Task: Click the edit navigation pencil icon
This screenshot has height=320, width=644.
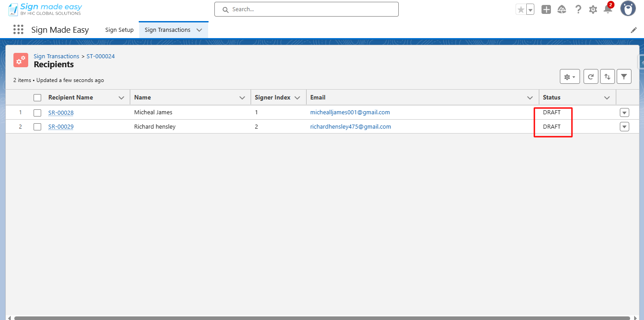Action: click(x=634, y=30)
